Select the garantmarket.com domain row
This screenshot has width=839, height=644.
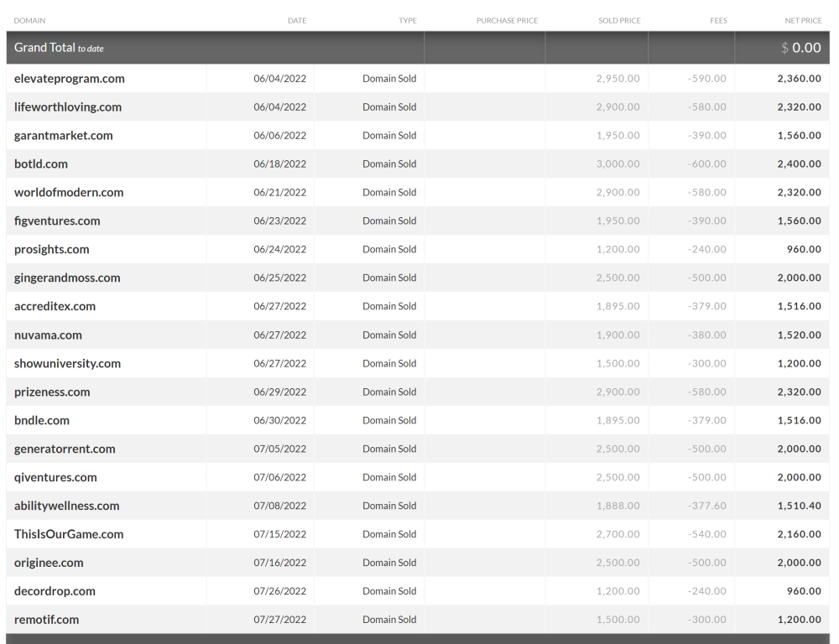click(x=64, y=136)
